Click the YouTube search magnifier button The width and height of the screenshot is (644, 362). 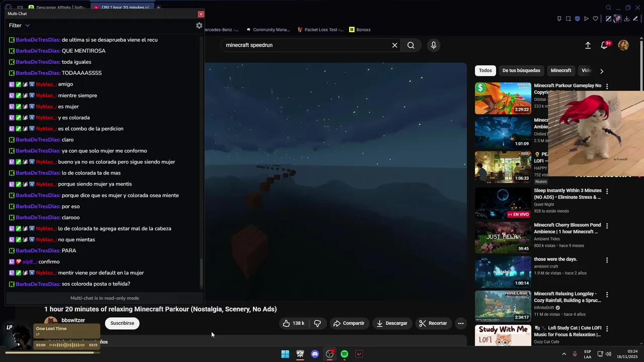point(411,45)
